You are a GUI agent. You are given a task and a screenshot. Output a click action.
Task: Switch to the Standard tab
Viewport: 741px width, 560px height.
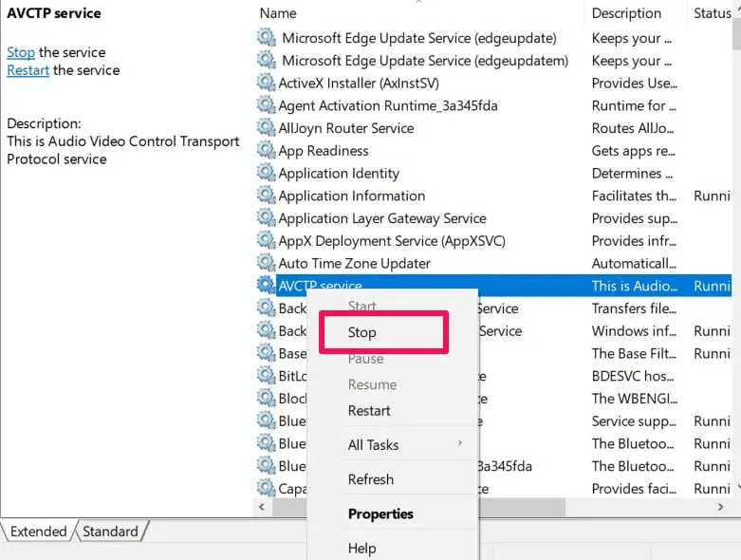click(x=111, y=532)
